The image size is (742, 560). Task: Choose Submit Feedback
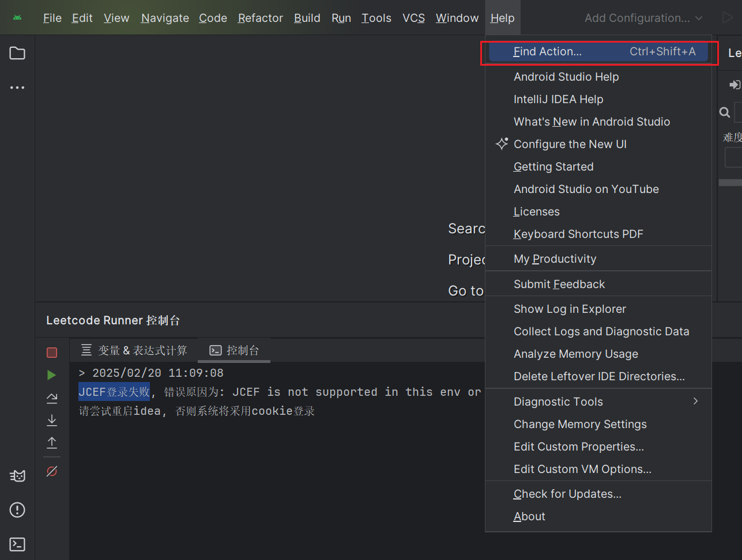(598, 284)
